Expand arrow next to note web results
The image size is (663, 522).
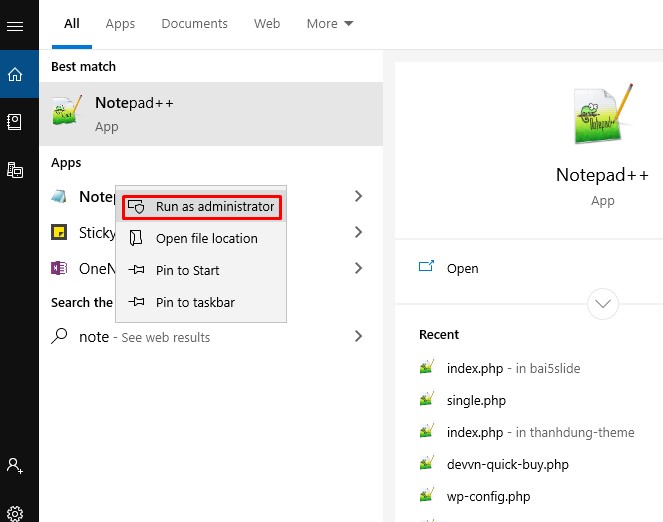pos(358,337)
